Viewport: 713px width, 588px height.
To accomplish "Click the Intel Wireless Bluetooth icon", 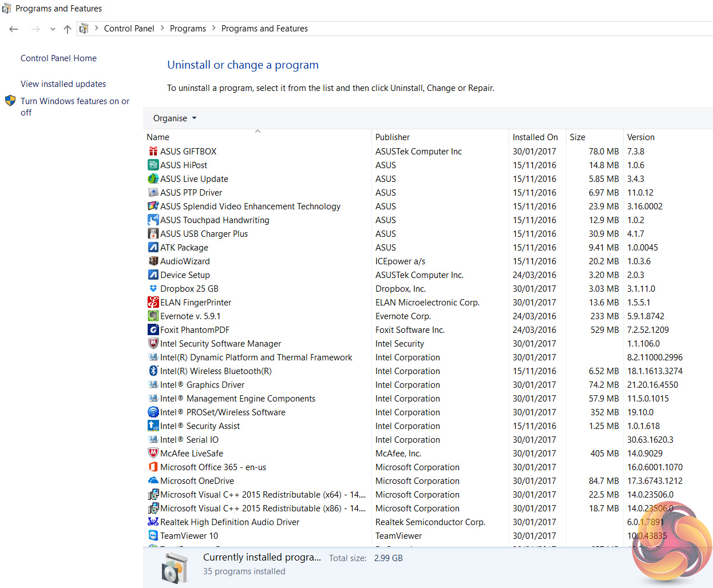I will click(x=153, y=371).
